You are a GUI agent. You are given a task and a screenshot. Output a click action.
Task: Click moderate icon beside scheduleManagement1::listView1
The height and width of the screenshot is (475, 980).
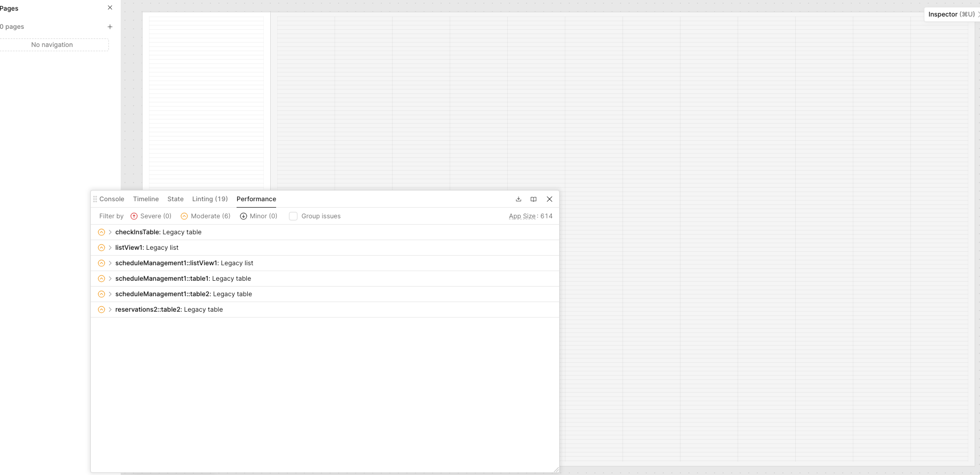(x=101, y=263)
